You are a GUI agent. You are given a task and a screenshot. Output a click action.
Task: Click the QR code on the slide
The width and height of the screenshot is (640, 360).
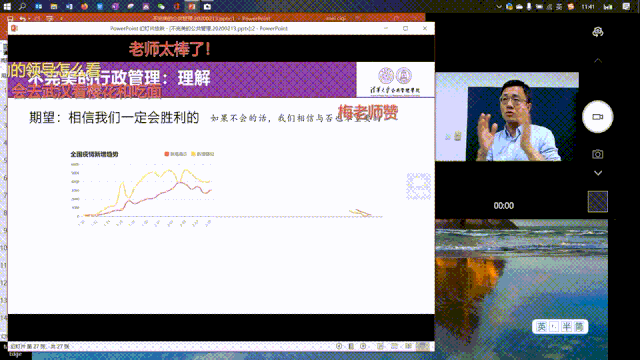[x=418, y=187]
